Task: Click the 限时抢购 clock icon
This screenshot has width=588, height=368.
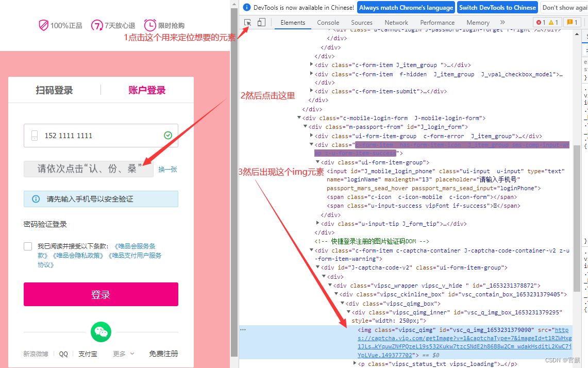Action: (149, 25)
